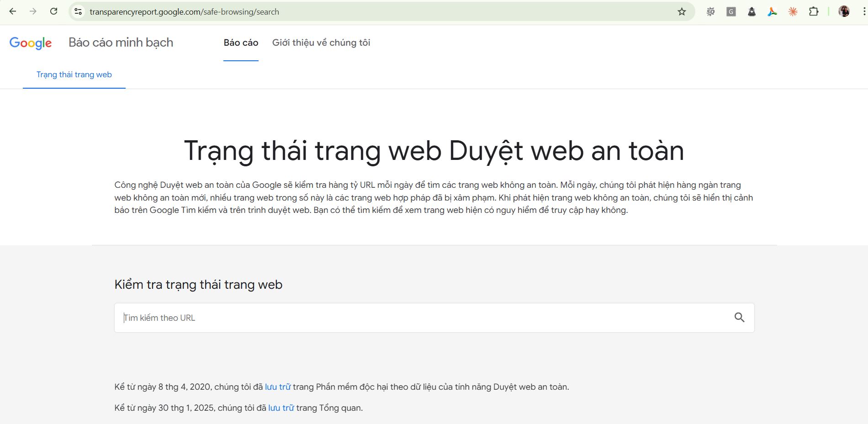
Task: Click the red starburst extension icon
Action: click(x=793, y=11)
